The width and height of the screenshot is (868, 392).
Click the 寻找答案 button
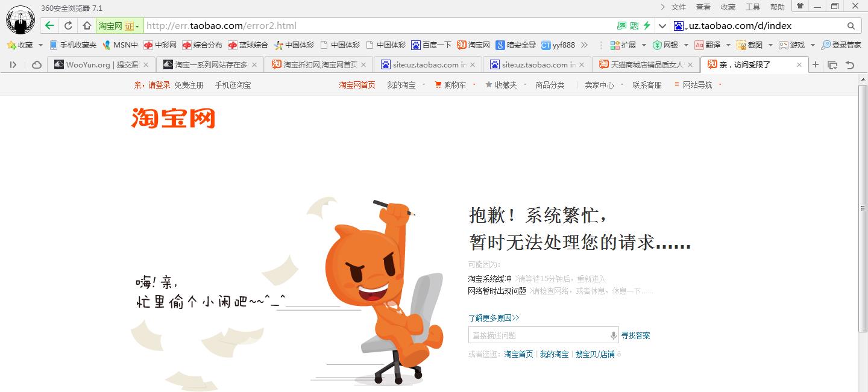tap(635, 335)
